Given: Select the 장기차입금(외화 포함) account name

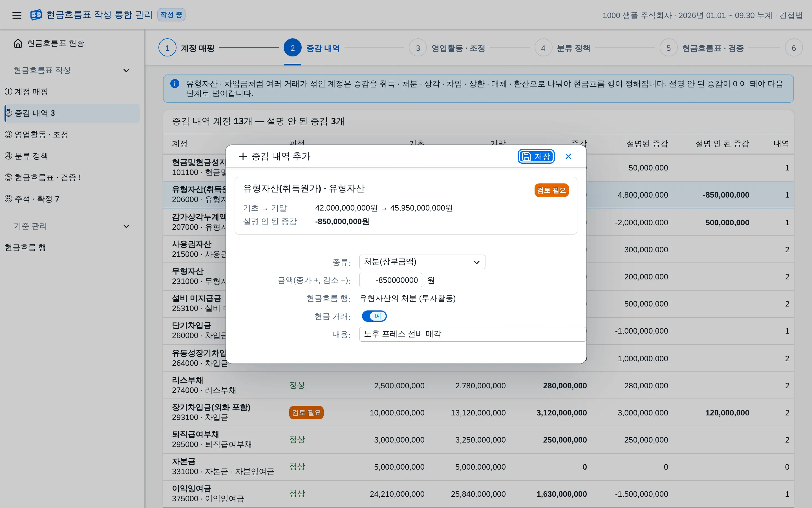Looking at the screenshot, I should tap(211, 408).
